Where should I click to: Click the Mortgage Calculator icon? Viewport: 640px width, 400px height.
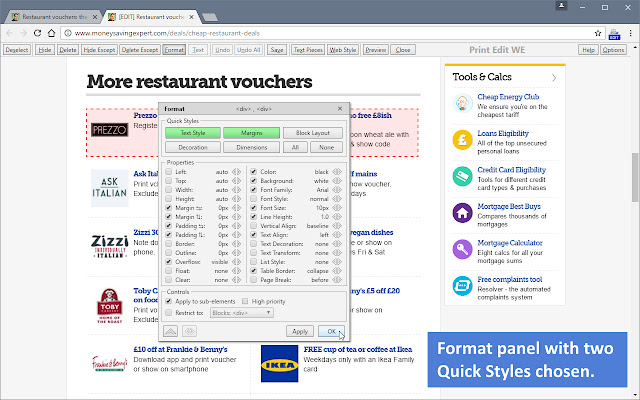click(x=463, y=248)
